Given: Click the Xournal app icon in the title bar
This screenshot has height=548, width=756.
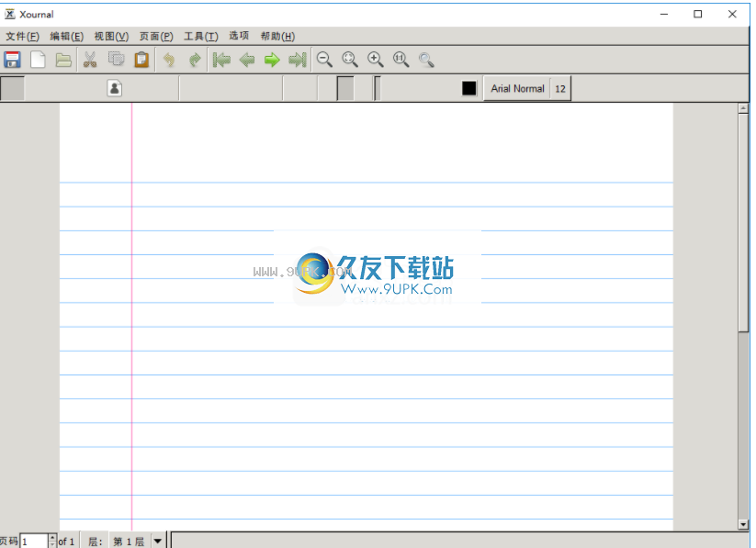Looking at the screenshot, I should tap(9, 14).
